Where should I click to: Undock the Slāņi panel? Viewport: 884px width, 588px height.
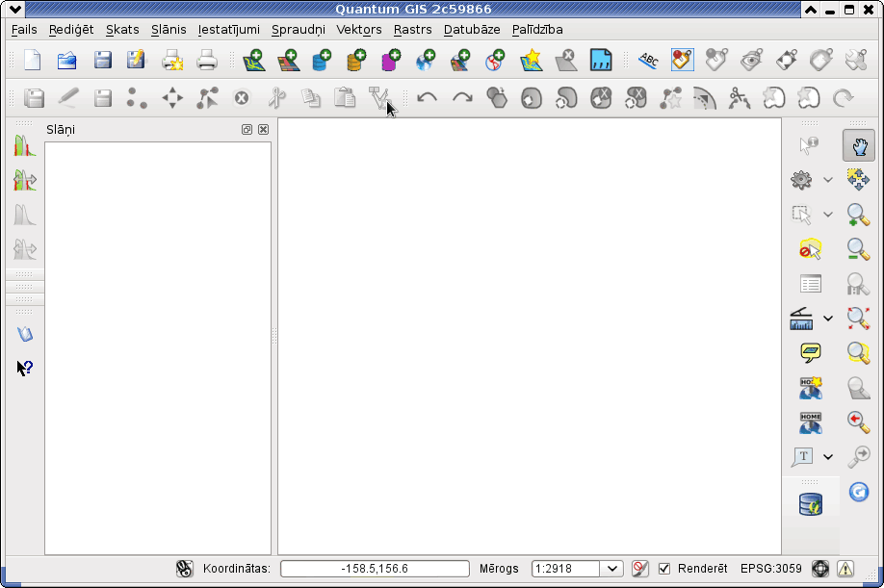tap(247, 130)
